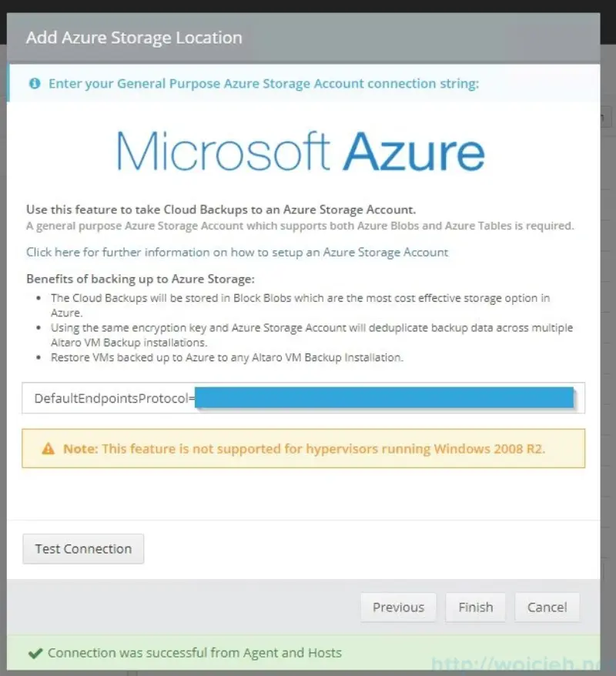Click the DefaultEndpointsProtocol text in the field
The image size is (616, 676).
pyautogui.click(x=111, y=398)
